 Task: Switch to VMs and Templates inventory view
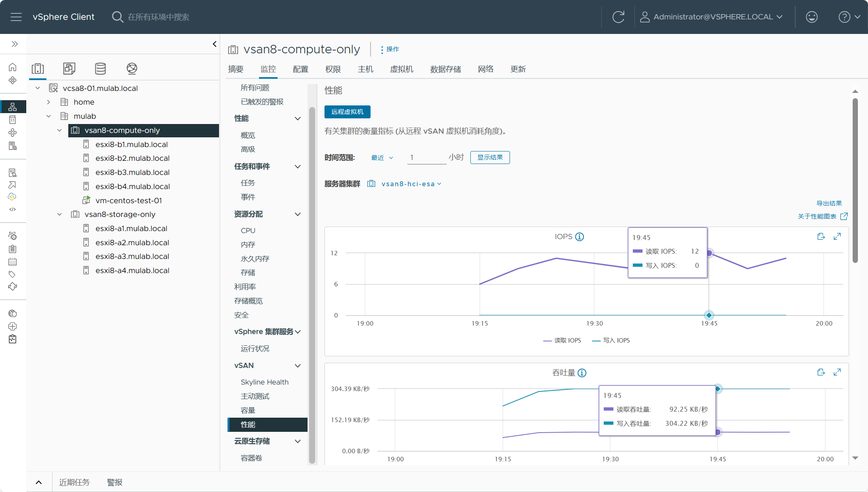[x=69, y=69]
